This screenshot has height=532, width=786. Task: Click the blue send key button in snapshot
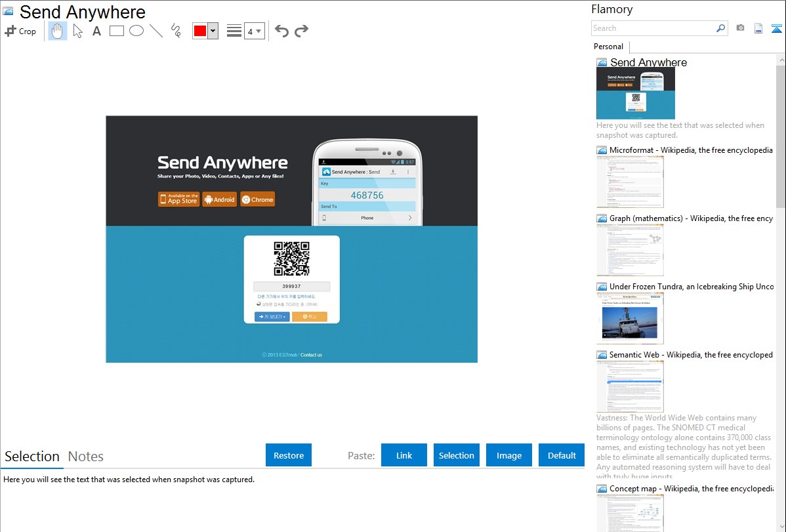point(272,317)
